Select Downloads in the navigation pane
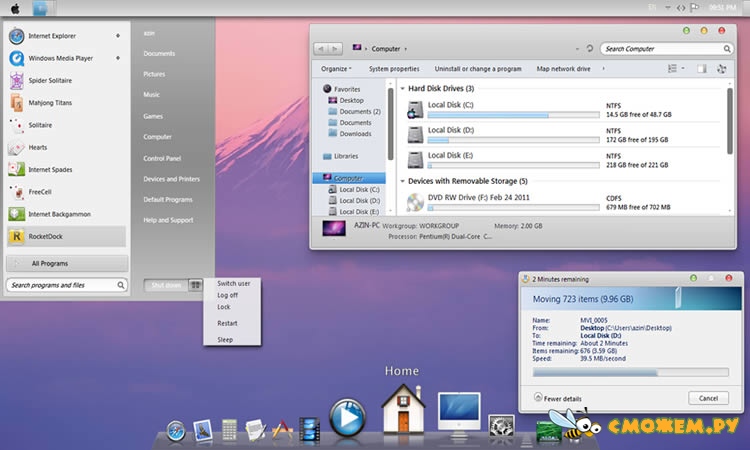The image size is (750, 450). [355, 134]
